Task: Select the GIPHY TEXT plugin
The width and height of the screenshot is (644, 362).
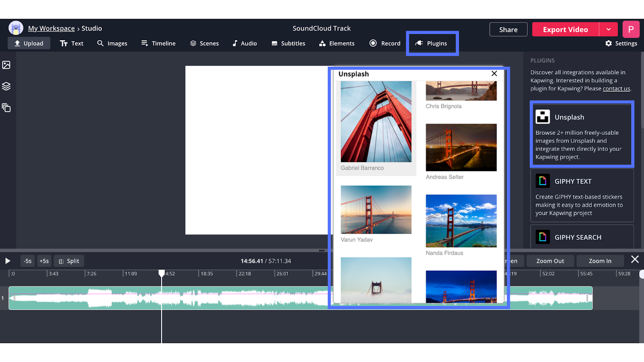Action: [582, 196]
